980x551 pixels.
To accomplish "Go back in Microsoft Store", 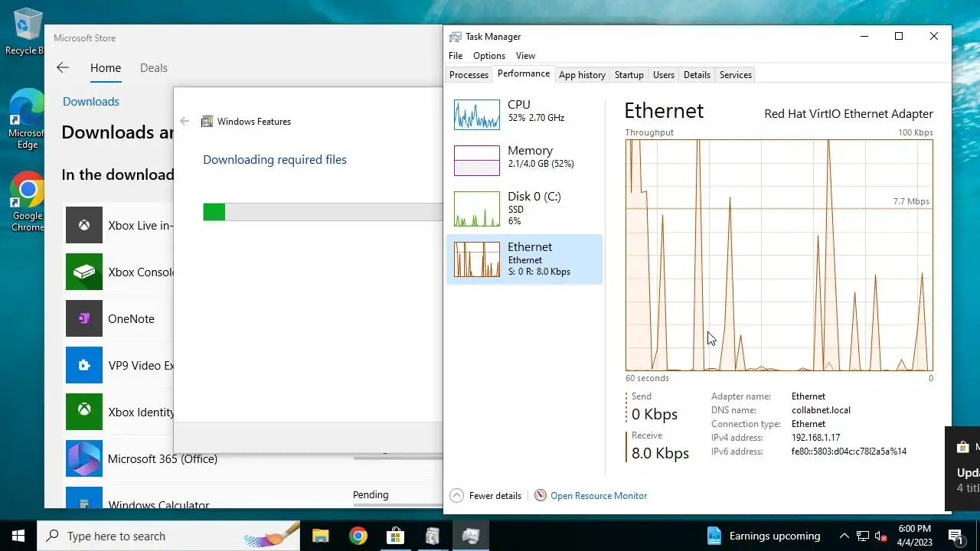I will click(63, 68).
